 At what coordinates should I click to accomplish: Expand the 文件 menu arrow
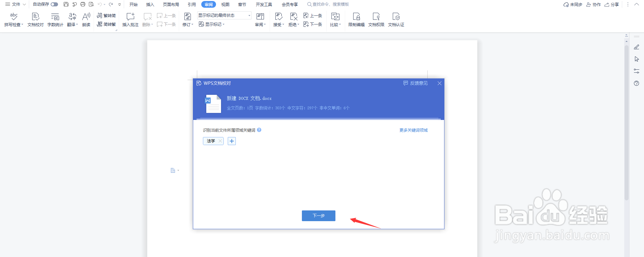coord(24,4)
